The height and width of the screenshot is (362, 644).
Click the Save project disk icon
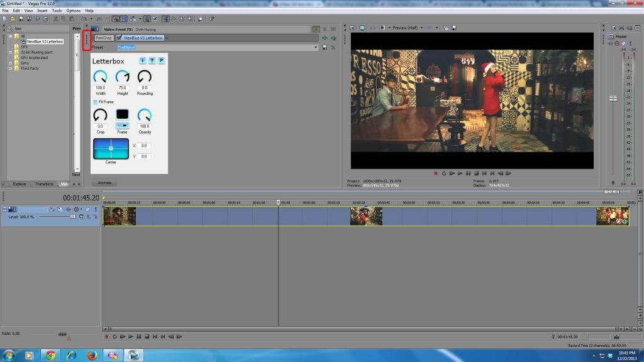pyautogui.click(x=21, y=18)
